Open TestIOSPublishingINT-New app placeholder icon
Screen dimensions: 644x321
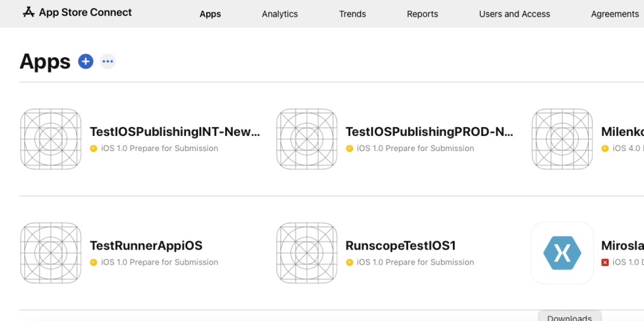click(51, 139)
